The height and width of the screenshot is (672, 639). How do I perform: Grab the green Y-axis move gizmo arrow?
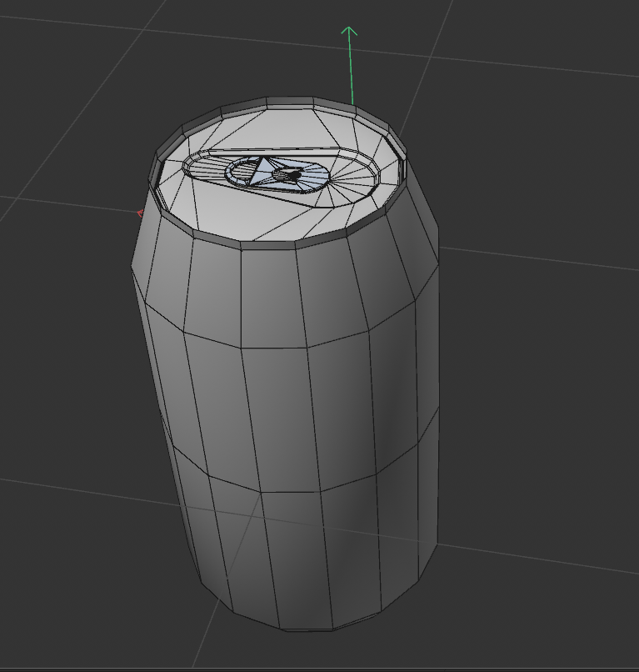(x=350, y=65)
